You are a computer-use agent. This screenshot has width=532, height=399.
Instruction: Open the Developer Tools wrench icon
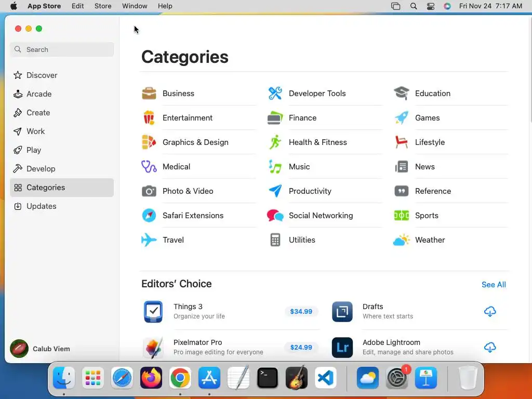tap(275, 94)
